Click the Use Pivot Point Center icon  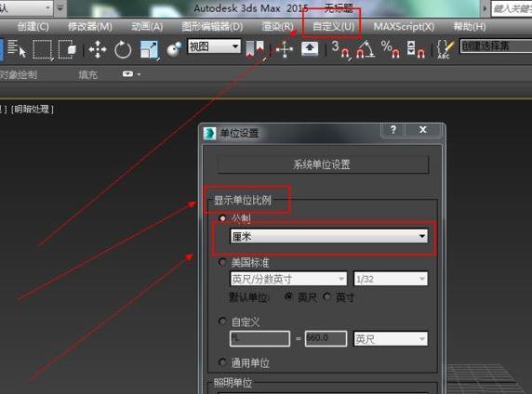point(256,49)
